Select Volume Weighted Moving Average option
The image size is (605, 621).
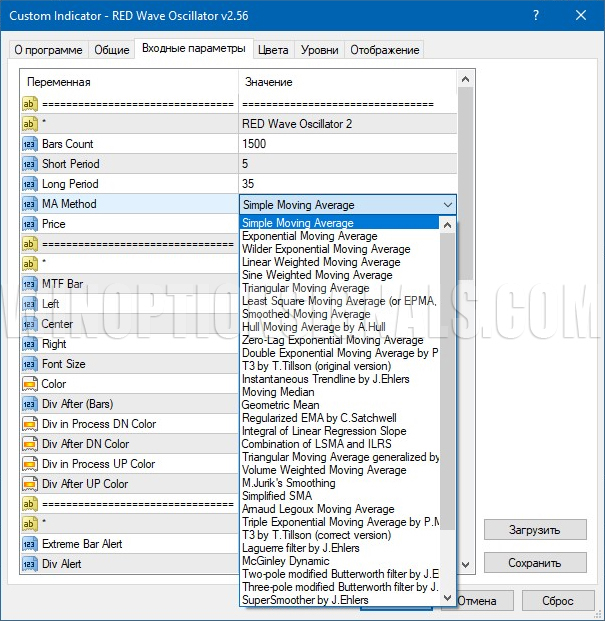(324, 470)
